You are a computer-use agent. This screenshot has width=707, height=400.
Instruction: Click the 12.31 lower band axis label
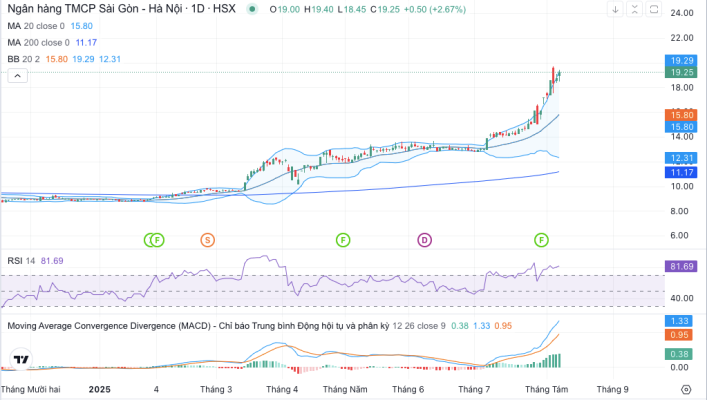(x=681, y=158)
